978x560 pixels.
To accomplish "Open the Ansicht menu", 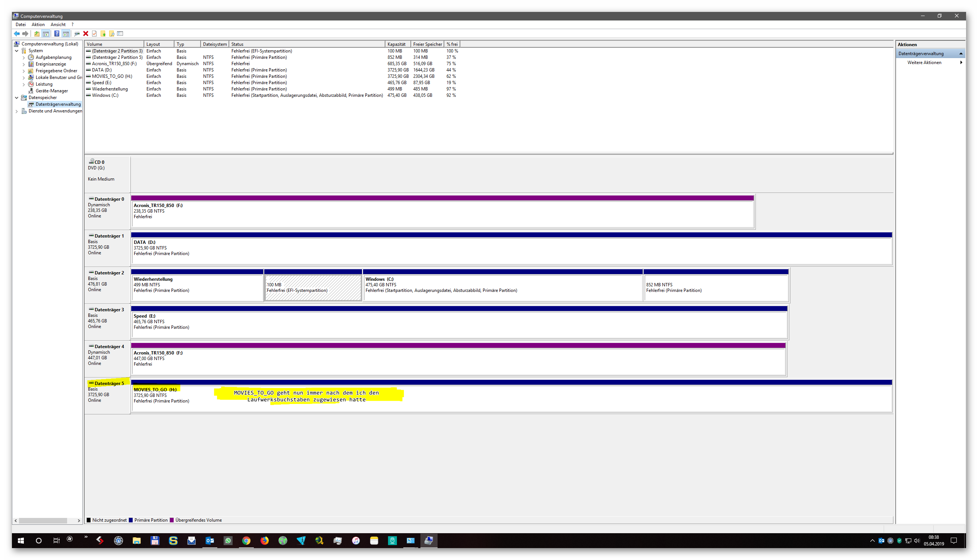I will [58, 25].
